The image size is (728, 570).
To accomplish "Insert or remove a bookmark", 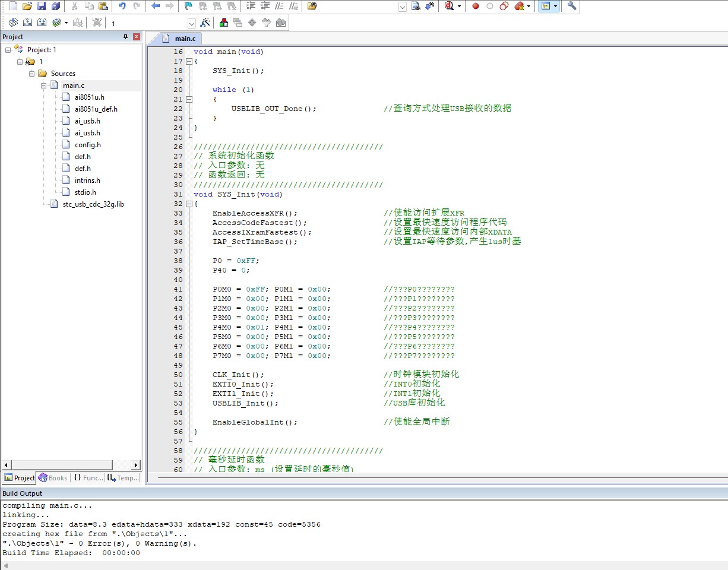I will click(x=188, y=6).
